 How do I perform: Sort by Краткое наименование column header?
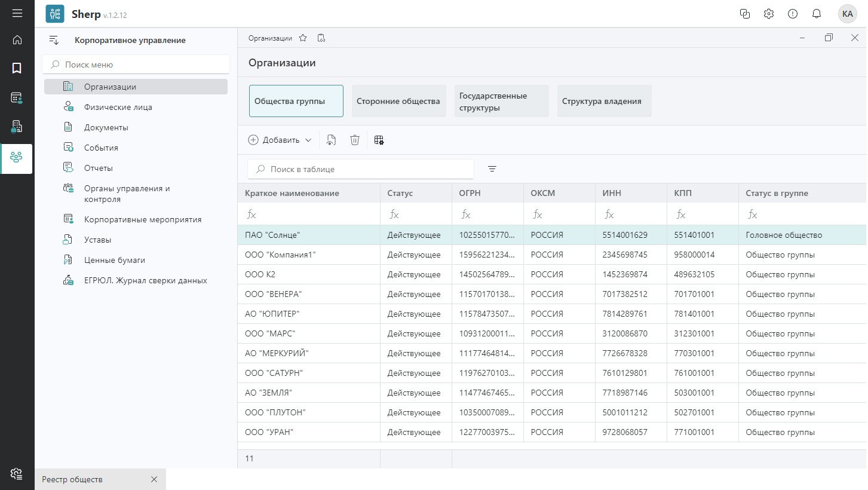click(x=292, y=193)
